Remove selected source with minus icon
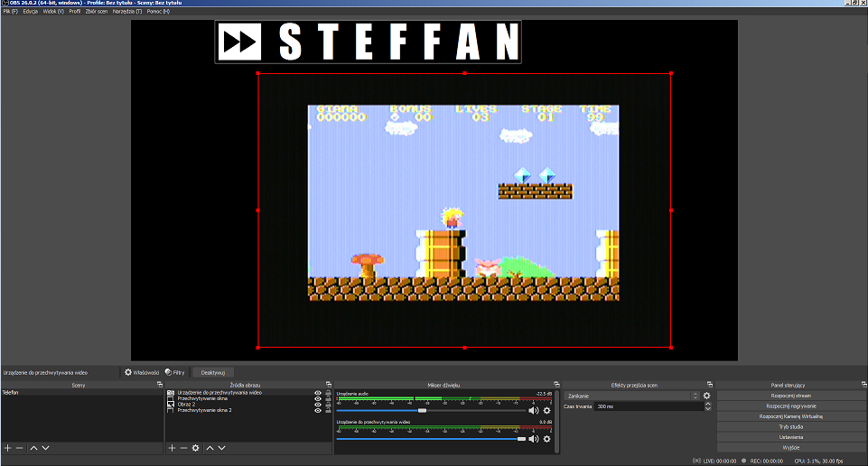Image resolution: width=868 pixels, height=466 pixels. click(183, 448)
